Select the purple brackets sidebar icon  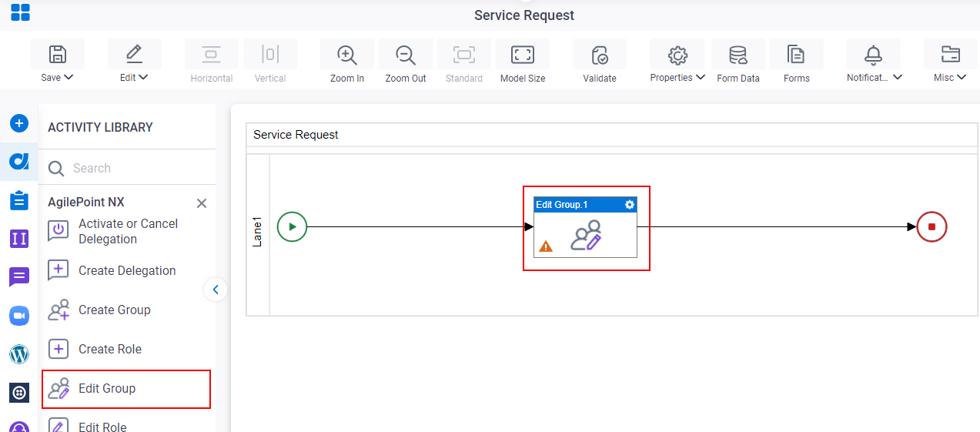pos(19,239)
